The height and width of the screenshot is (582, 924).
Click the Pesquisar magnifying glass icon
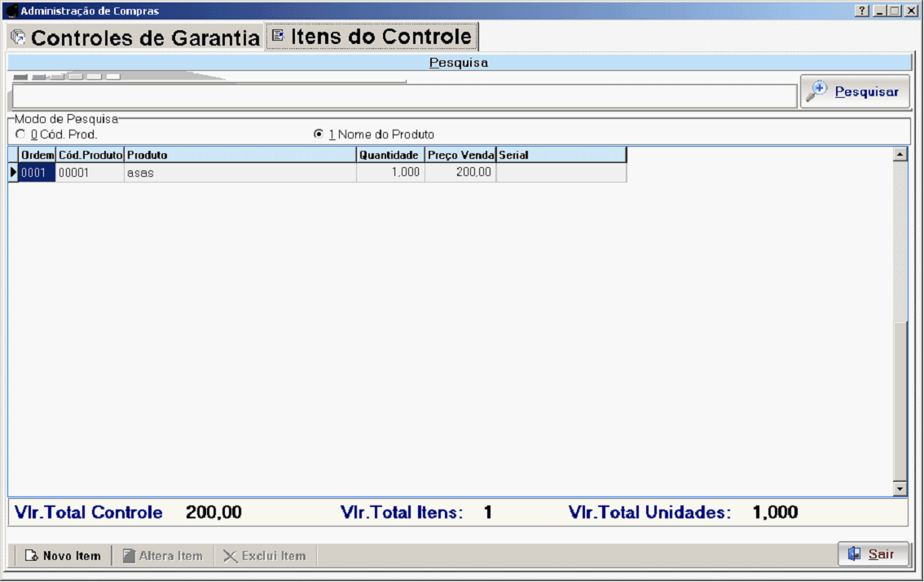pyautogui.click(x=816, y=91)
